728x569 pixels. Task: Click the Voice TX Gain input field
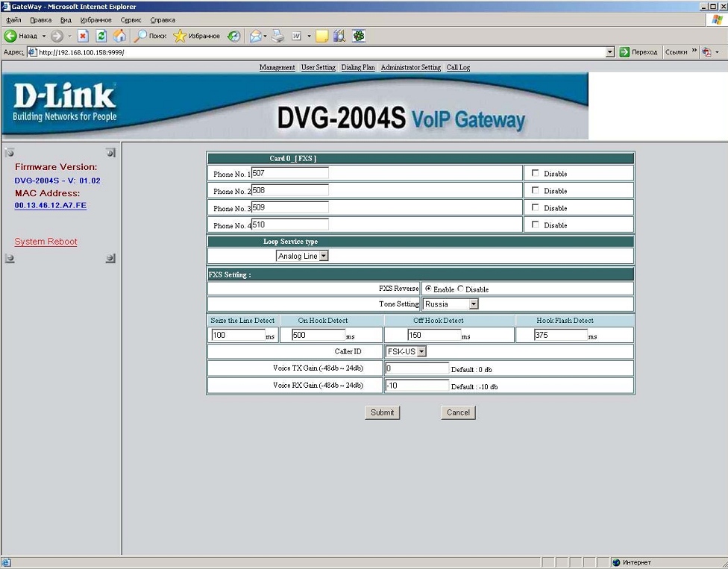417,368
